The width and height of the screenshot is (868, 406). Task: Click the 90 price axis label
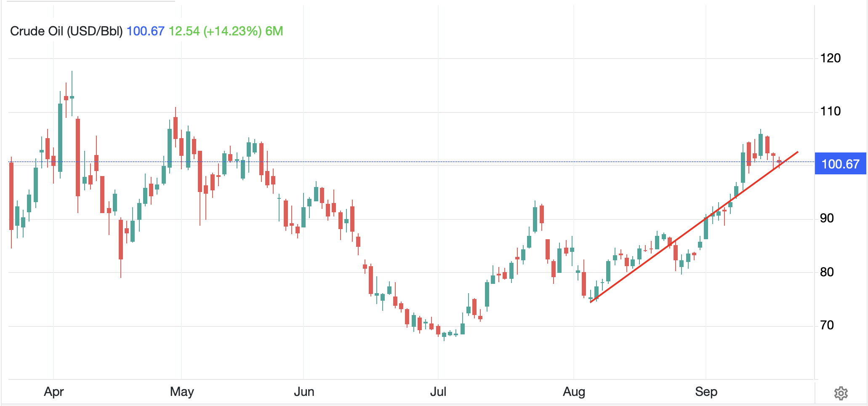coord(827,218)
